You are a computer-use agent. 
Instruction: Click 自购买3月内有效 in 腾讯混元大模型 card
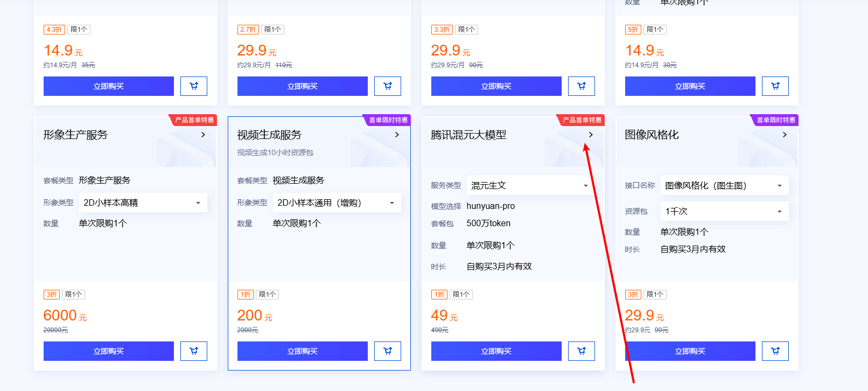pyautogui.click(x=499, y=267)
